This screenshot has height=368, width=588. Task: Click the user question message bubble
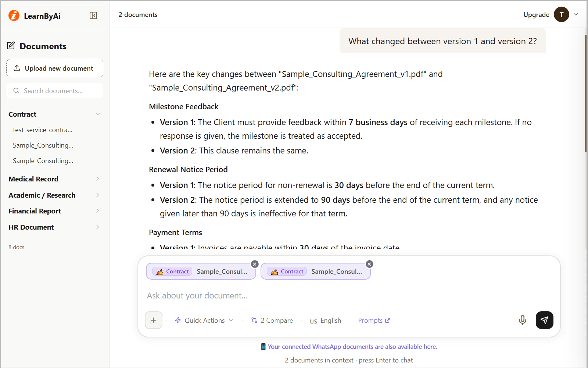click(442, 41)
